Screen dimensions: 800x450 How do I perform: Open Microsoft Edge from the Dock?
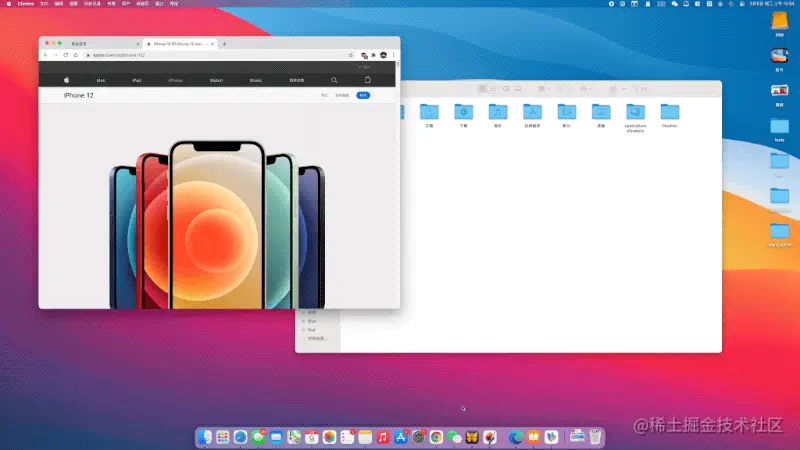click(515, 437)
